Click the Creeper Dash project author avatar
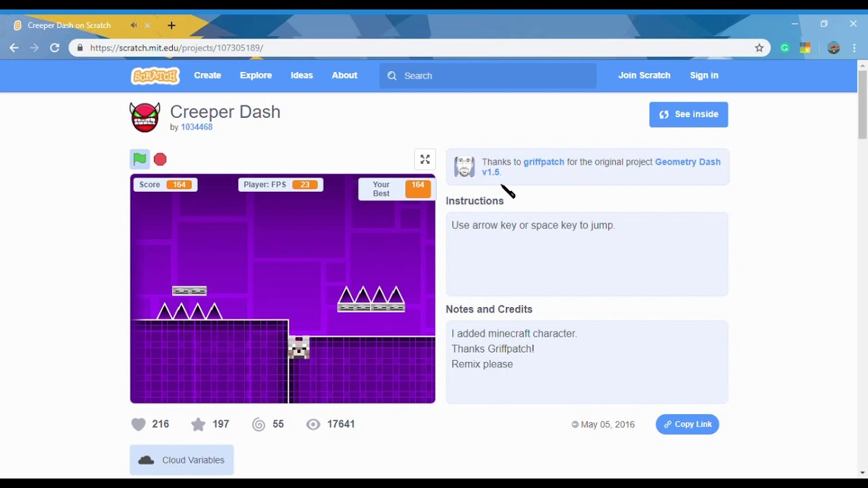 tap(145, 117)
